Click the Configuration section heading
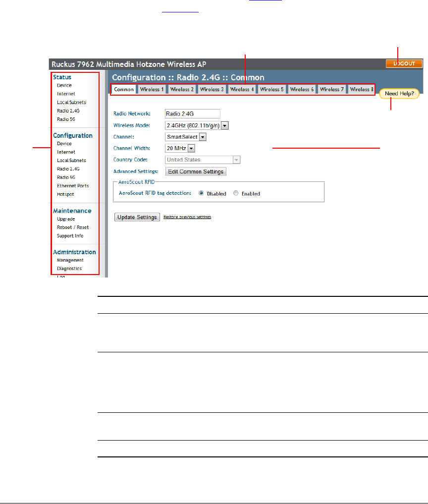Screen dimensions: 428x504 click(73, 136)
